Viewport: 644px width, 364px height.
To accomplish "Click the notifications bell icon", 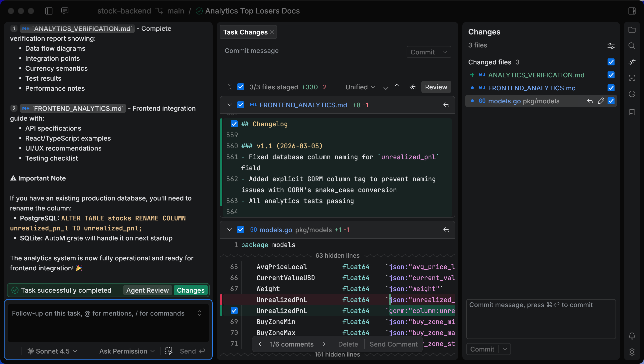I will 632,336.
